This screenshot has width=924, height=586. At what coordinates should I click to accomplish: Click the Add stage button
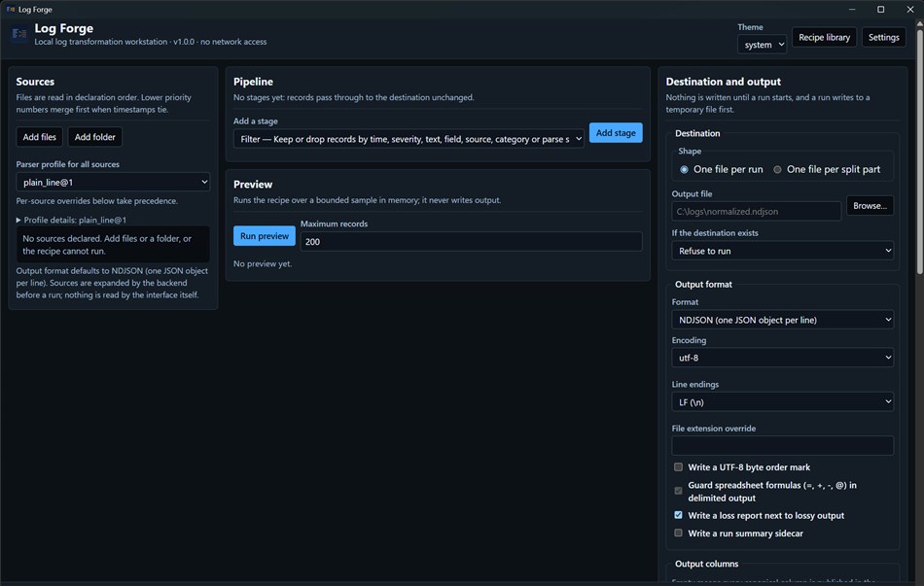click(616, 132)
